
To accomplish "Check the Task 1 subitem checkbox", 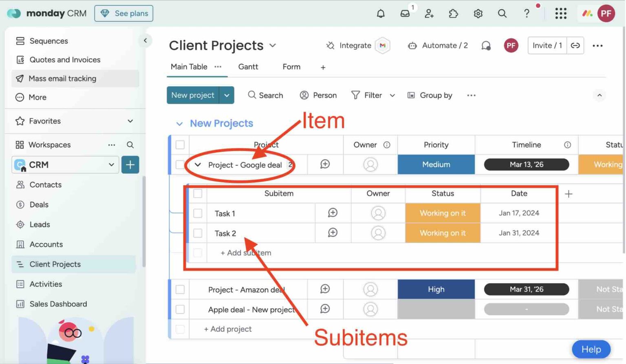I will point(198,213).
